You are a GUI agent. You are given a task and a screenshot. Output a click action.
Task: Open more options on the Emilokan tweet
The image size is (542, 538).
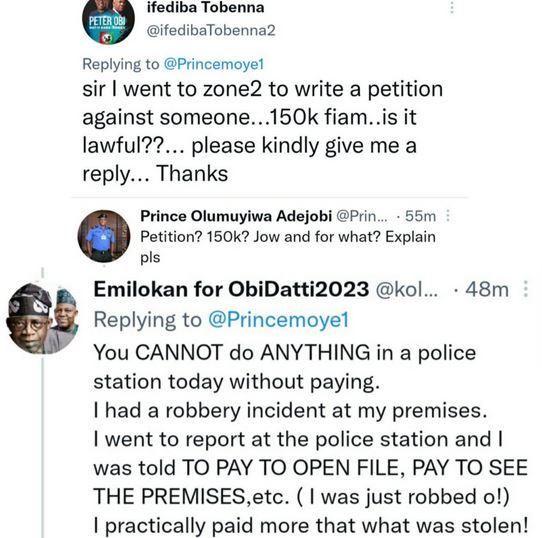[525, 289]
